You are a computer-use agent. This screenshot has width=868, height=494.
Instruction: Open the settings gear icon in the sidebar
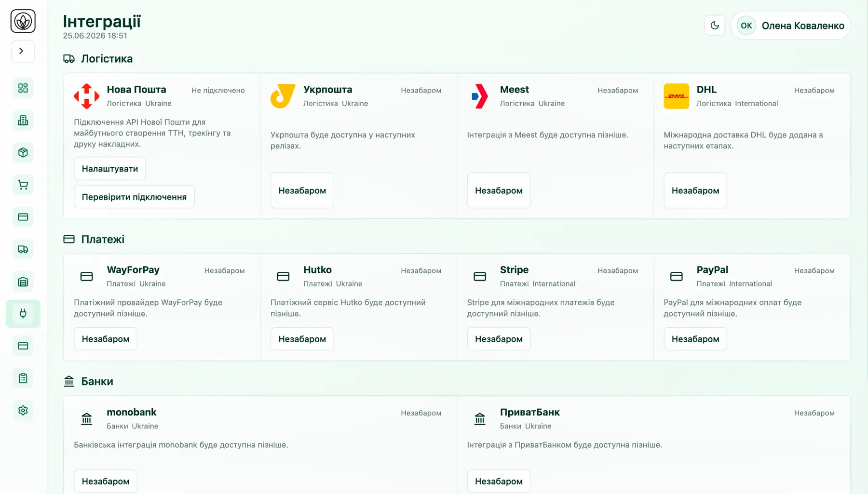coord(23,411)
